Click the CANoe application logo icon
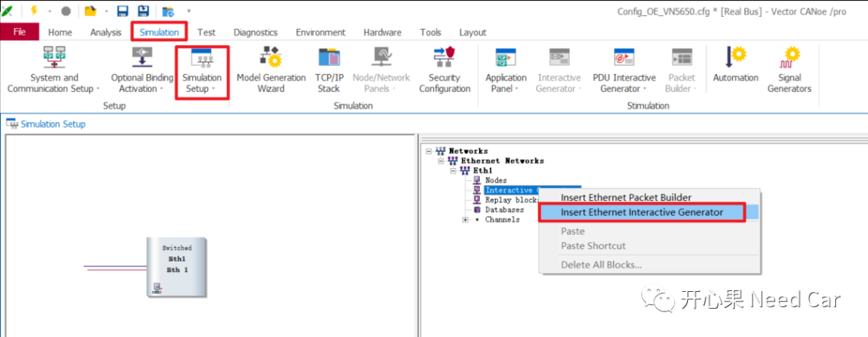This screenshot has width=868, height=337. (7, 11)
